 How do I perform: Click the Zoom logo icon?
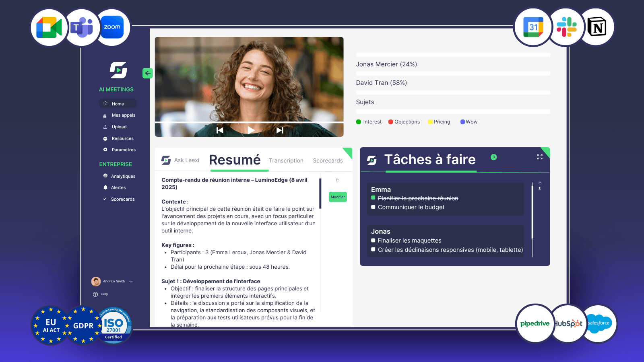pos(112,27)
